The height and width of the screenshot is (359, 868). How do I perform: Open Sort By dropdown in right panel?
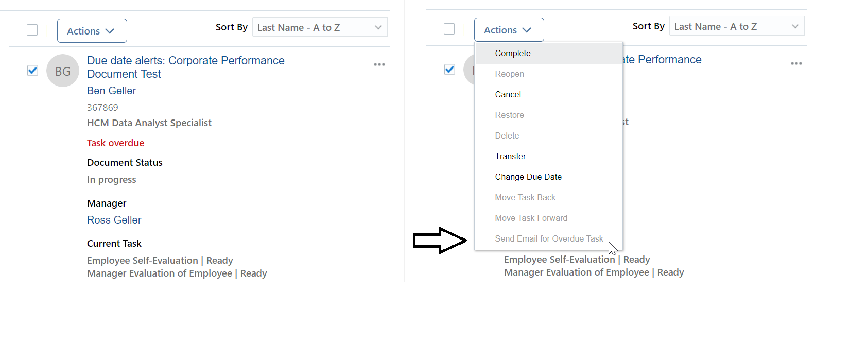pyautogui.click(x=737, y=26)
